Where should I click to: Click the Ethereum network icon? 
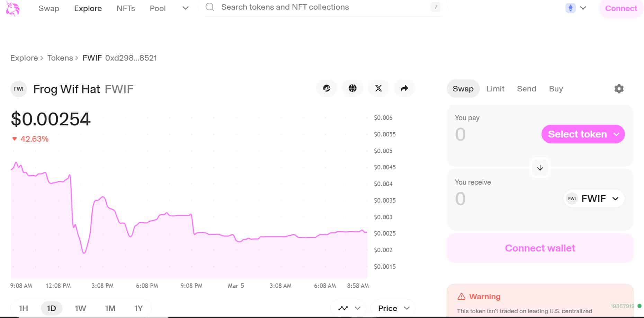(x=570, y=8)
